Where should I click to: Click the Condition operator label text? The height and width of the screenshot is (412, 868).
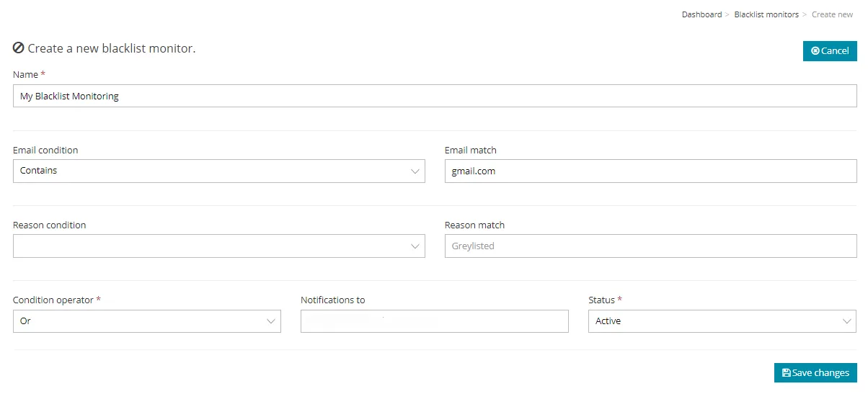pos(53,300)
